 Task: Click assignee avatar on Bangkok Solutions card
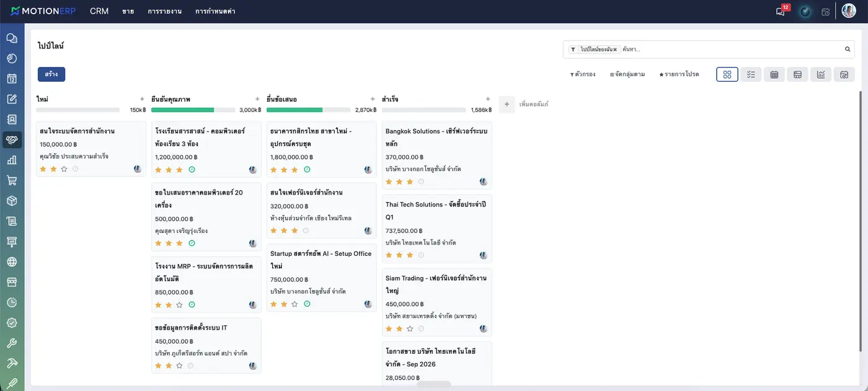pos(483,182)
